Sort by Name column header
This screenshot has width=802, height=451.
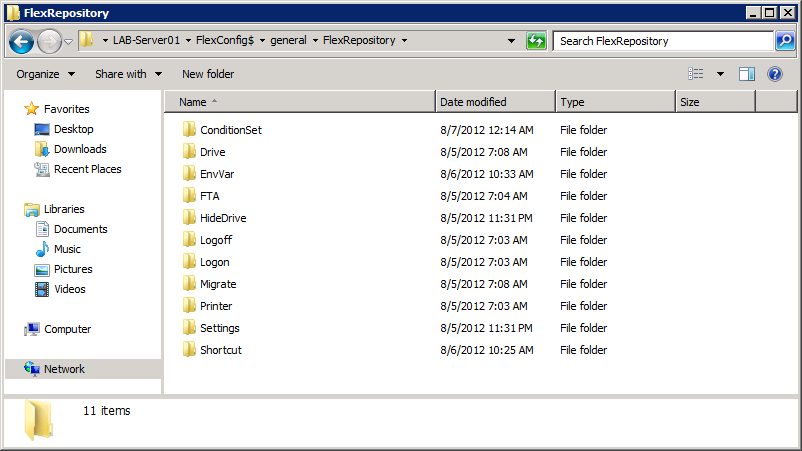coord(300,102)
